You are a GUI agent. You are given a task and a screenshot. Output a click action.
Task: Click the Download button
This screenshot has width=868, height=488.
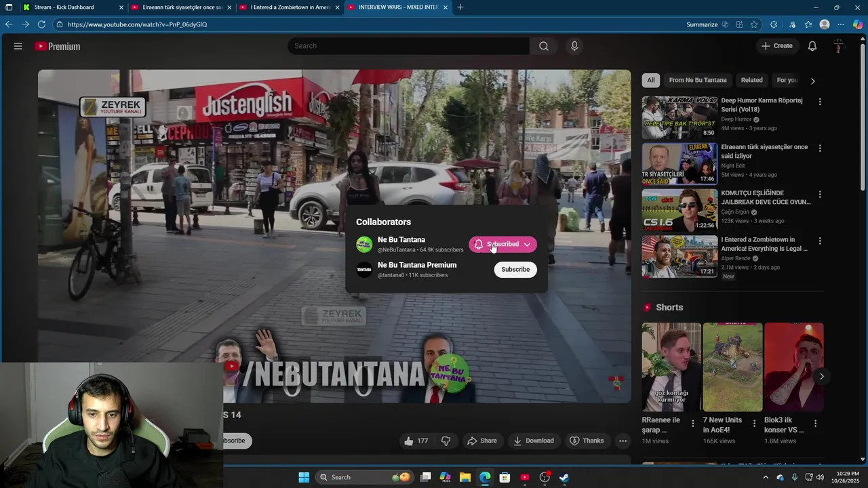coord(534,441)
